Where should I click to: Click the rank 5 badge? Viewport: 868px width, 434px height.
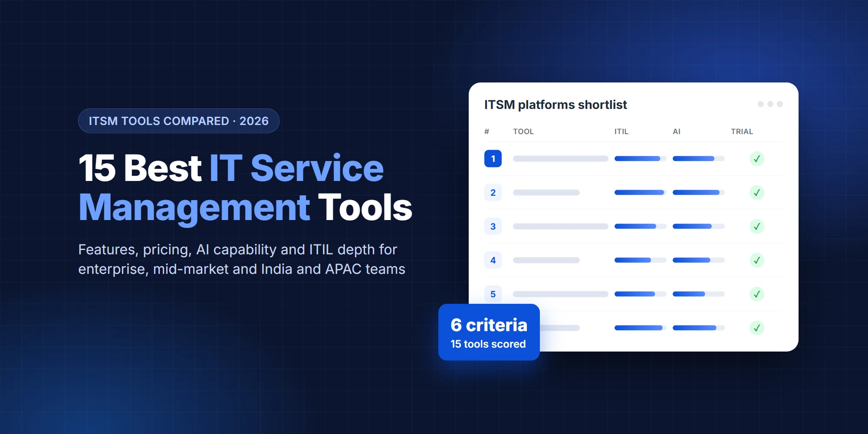tap(493, 294)
